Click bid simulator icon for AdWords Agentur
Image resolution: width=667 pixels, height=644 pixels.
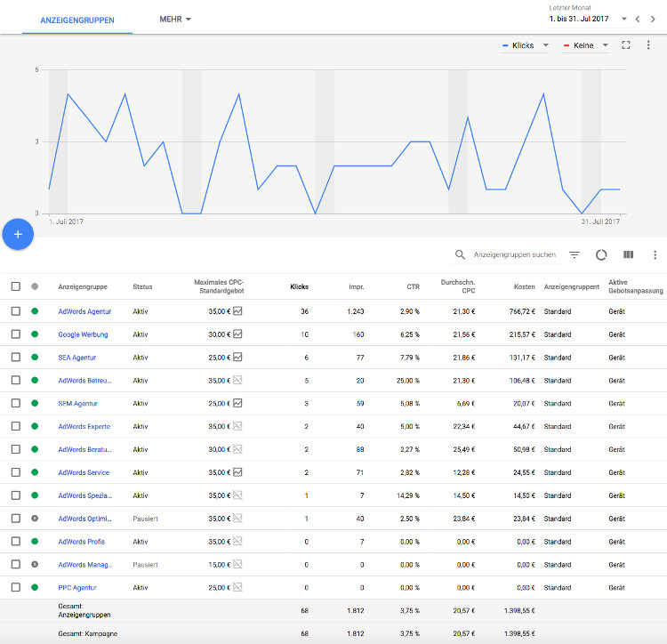pyautogui.click(x=237, y=311)
